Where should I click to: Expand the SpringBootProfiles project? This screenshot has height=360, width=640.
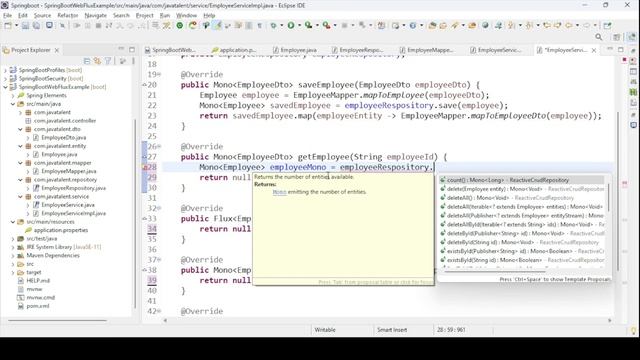pyautogui.click(x=5, y=70)
